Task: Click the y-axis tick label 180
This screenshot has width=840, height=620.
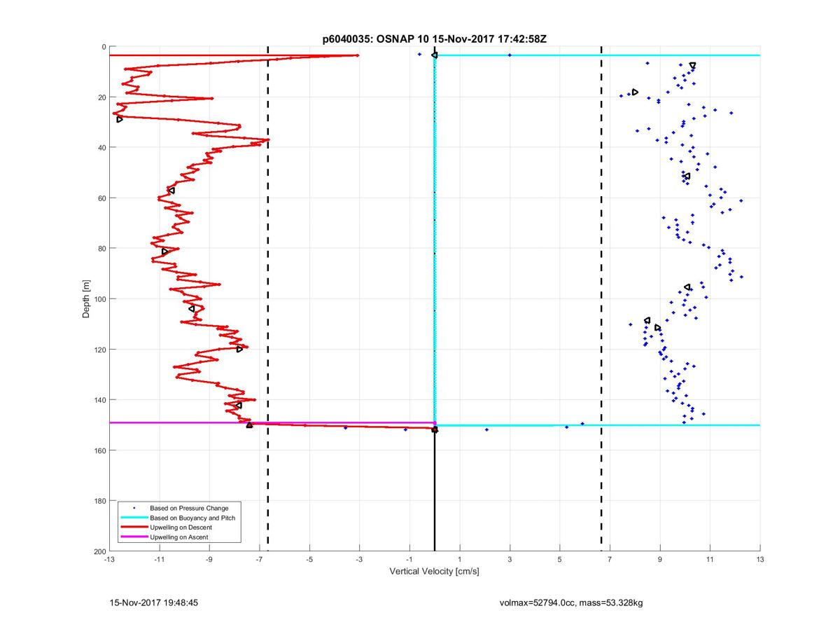Action: 99,501
